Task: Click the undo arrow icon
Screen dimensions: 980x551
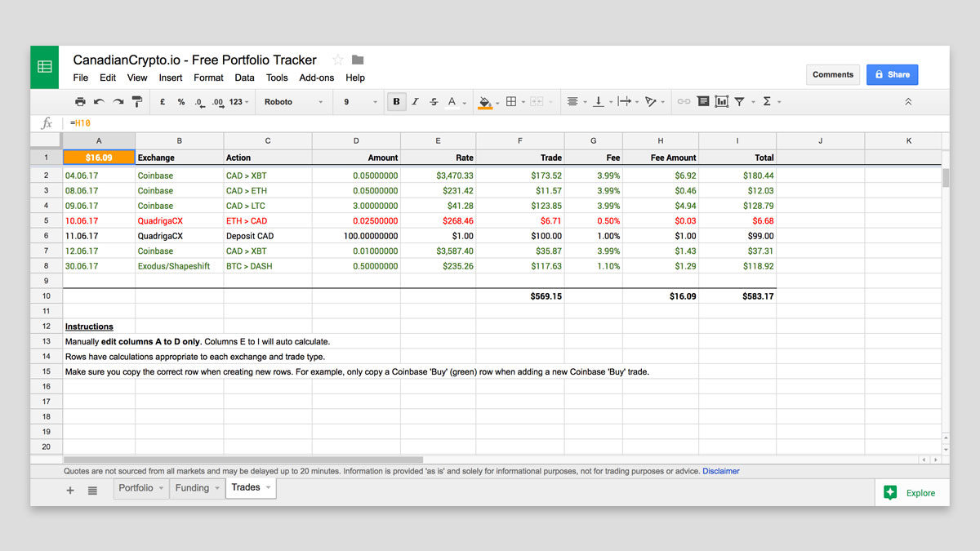Action: 99,102
